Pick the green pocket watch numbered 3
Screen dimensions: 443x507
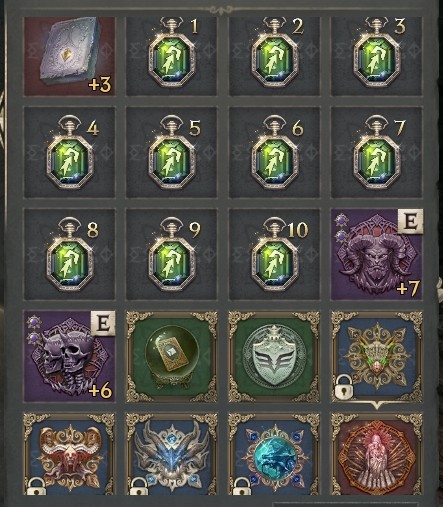[377, 56]
